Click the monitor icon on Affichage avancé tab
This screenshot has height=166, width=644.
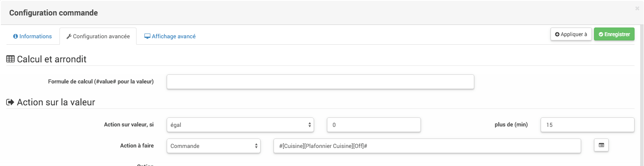pos(147,37)
